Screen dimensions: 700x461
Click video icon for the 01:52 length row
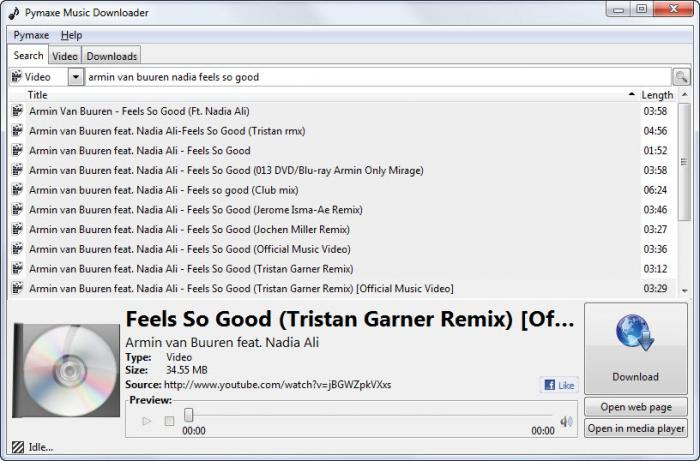(17, 150)
